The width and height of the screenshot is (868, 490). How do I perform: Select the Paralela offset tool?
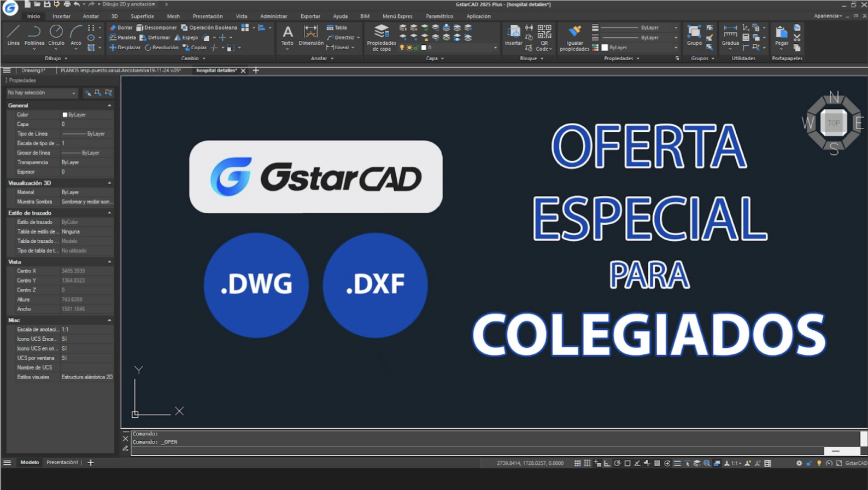pos(122,38)
